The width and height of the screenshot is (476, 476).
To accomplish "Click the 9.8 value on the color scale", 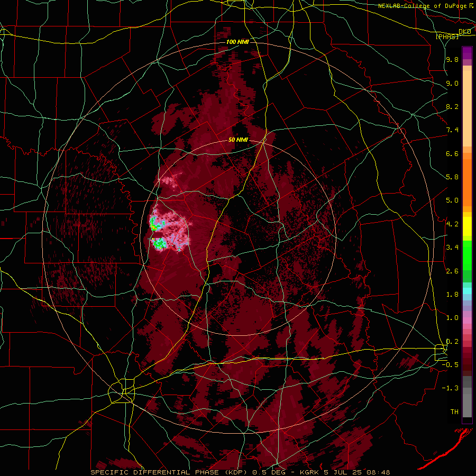I will (452, 59).
